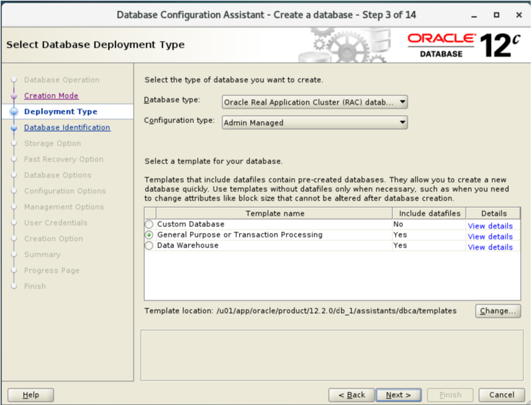Click the Storage Option step label
Viewport: 532px width, 405px height.
coord(52,144)
